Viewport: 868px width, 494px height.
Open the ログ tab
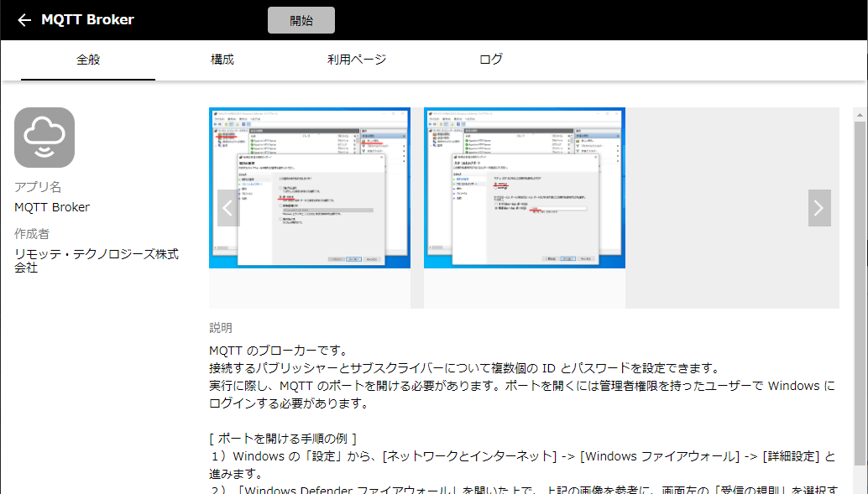coord(491,60)
